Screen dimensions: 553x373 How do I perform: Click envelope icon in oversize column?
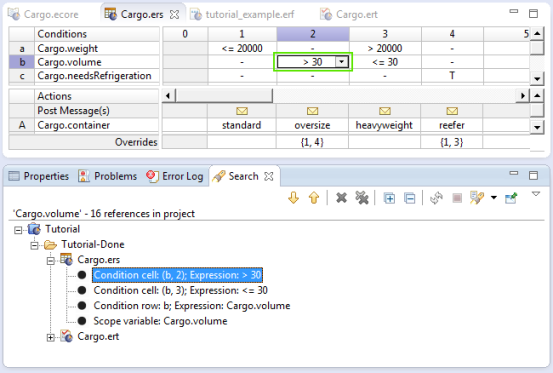(312, 111)
